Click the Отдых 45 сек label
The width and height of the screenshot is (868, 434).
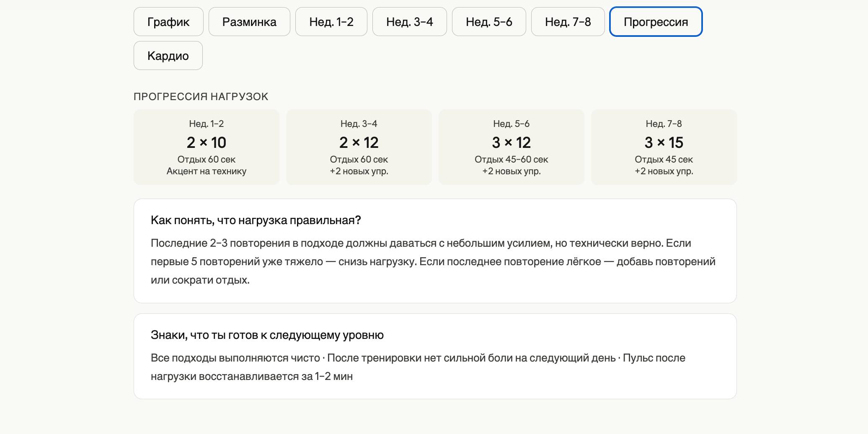(x=664, y=160)
